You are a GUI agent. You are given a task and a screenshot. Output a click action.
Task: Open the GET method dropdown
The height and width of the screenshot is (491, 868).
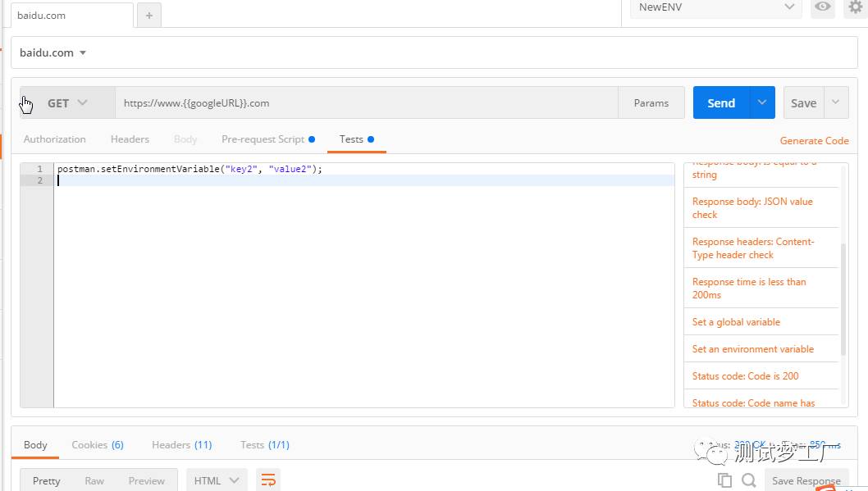click(x=67, y=103)
